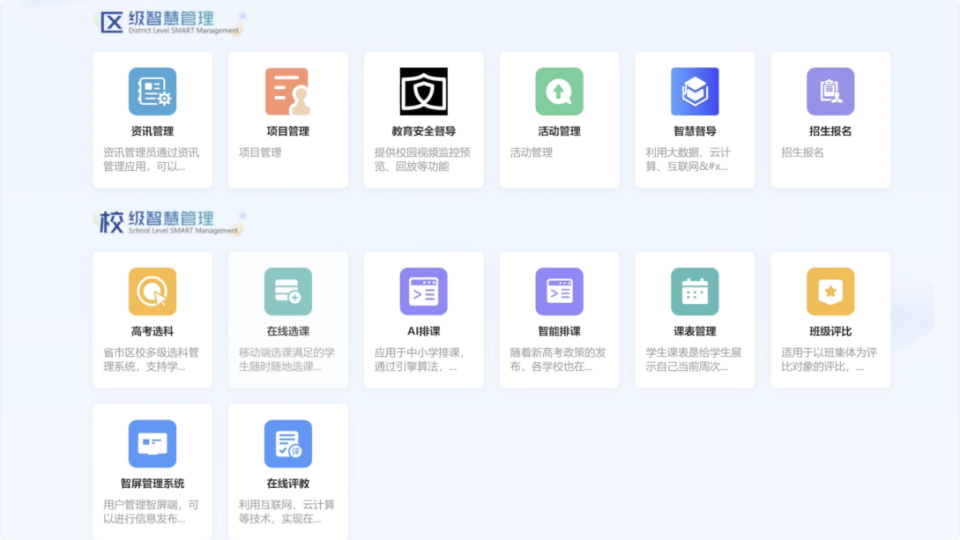Screen dimensions: 960x540
Task: Open the 高考选科 orange icon
Action: [x=152, y=291]
